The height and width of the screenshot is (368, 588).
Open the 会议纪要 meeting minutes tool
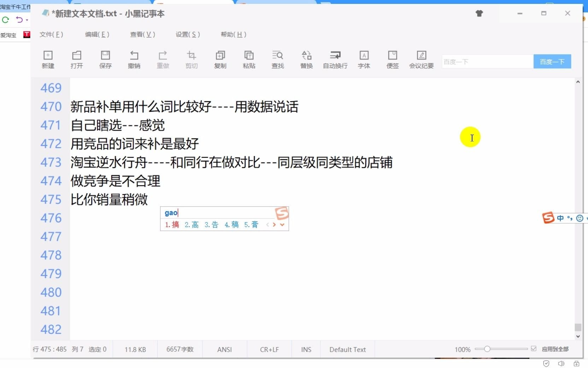[x=422, y=59]
